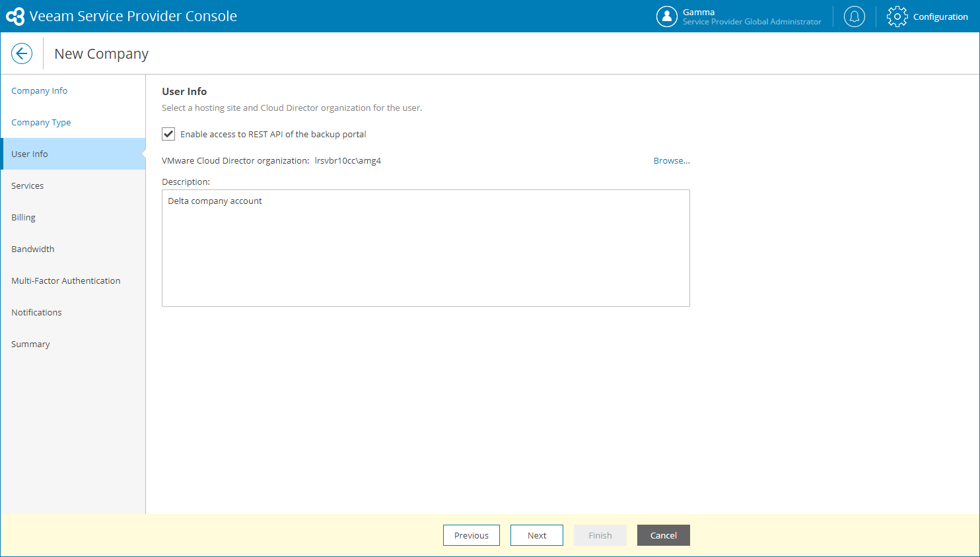Image resolution: width=980 pixels, height=557 pixels.
Task: Go back using the arrow icon
Action: click(x=22, y=53)
